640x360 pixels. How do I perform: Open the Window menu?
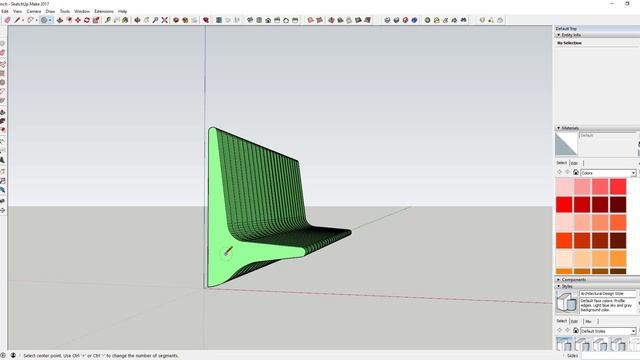pos(82,11)
